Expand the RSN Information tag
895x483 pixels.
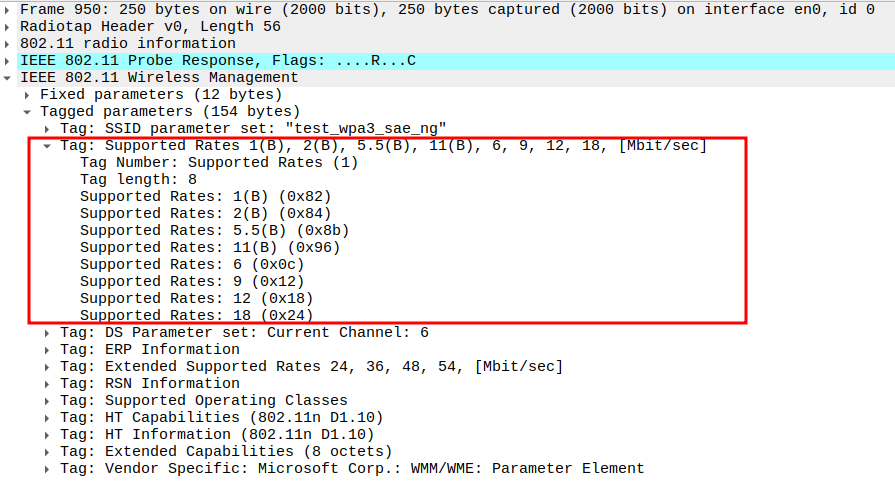point(48,383)
